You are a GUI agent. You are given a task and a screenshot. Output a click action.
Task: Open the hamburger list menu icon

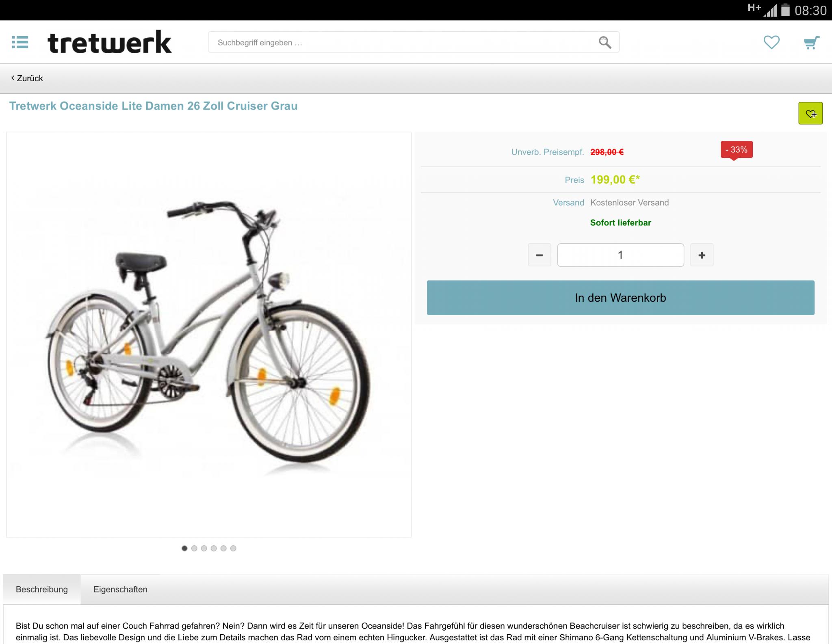20,42
